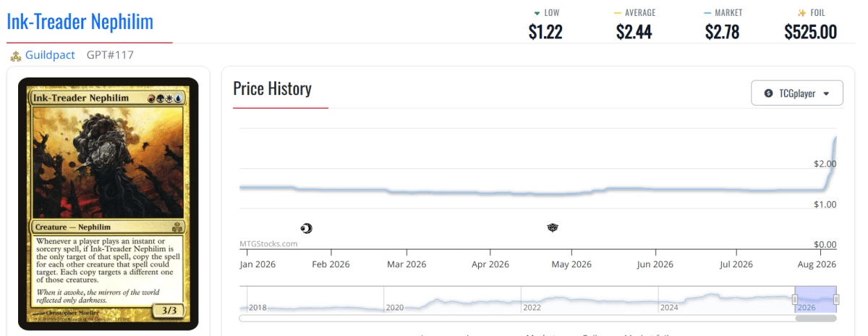
Task: Click the Jul 2026 axis label
Action: click(x=737, y=264)
